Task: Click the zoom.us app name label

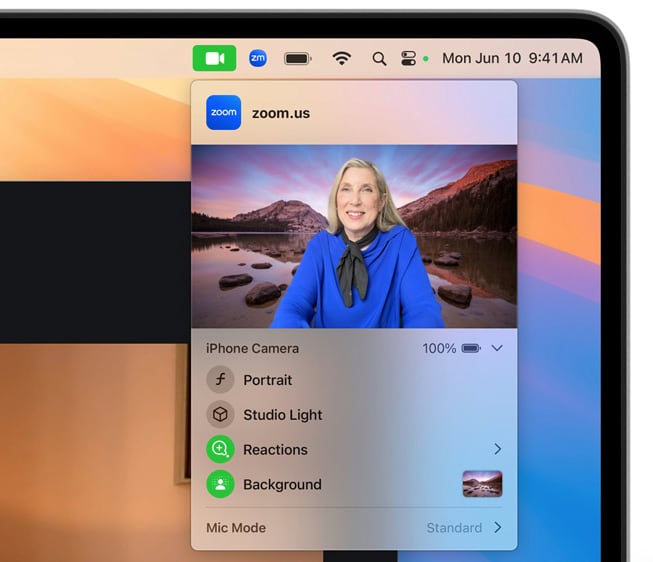Action: (281, 113)
